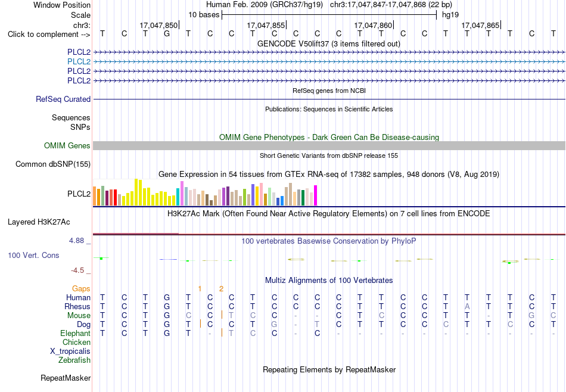Click the orange gap marker '2'

click(221, 289)
